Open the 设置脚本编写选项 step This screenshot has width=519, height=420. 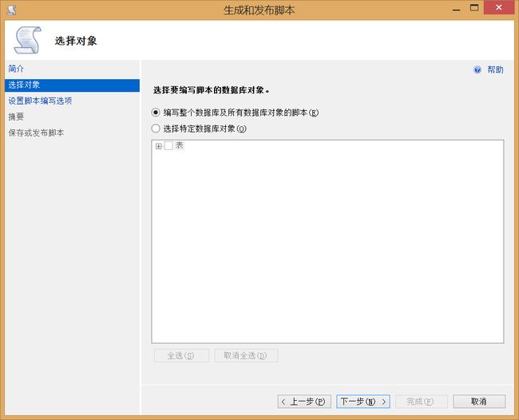(x=40, y=101)
